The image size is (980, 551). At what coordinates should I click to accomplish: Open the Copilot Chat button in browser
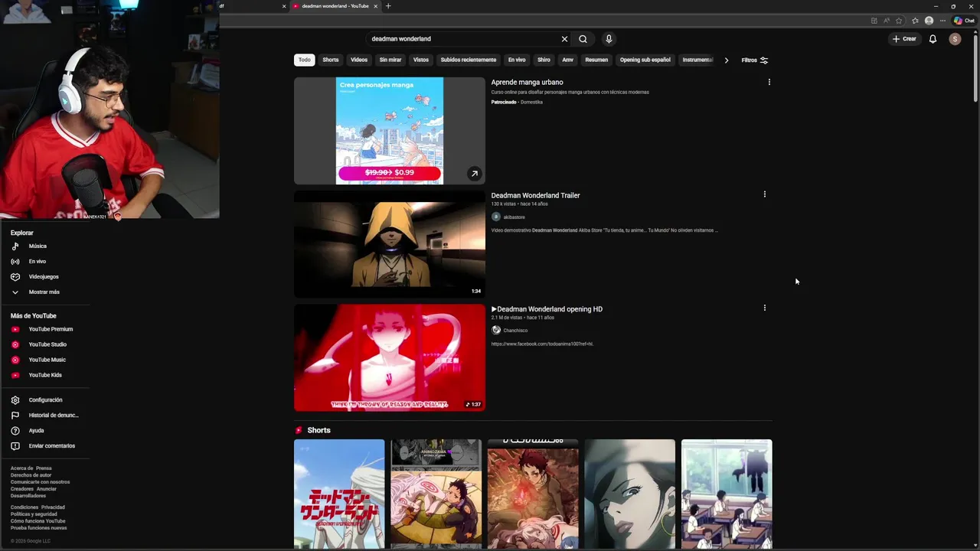tap(964, 21)
